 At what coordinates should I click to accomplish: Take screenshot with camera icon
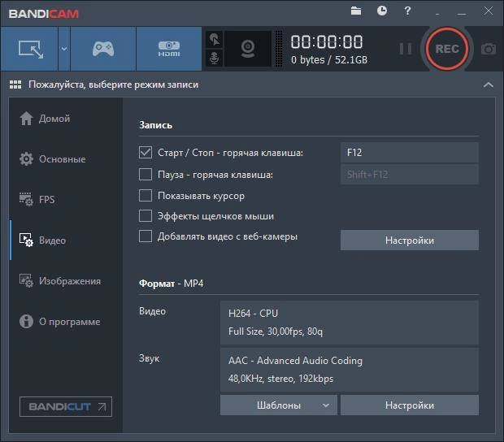(489, 49)
